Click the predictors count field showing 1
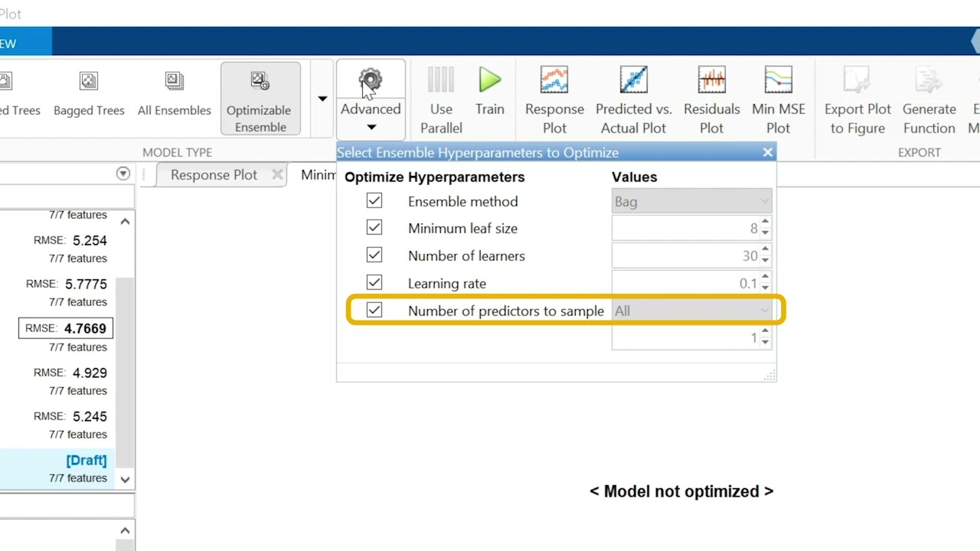 tap(686, 338)
